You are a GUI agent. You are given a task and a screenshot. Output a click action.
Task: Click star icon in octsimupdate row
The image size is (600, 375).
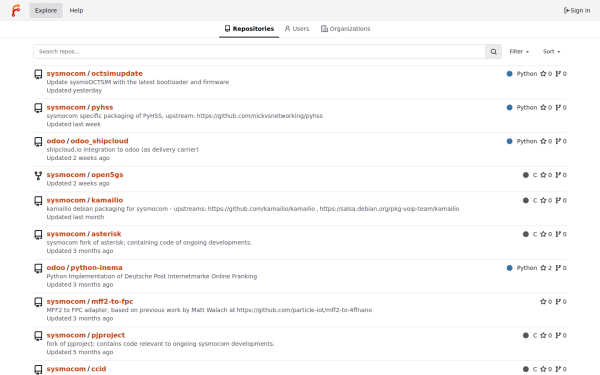(x=543, y=74)
